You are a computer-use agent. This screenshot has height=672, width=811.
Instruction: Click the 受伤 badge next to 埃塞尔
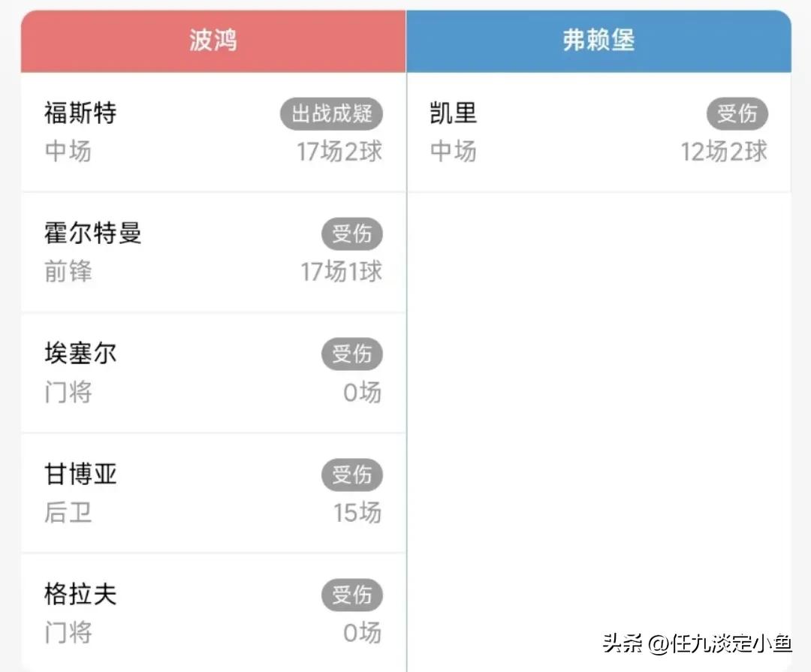[353, 354]
